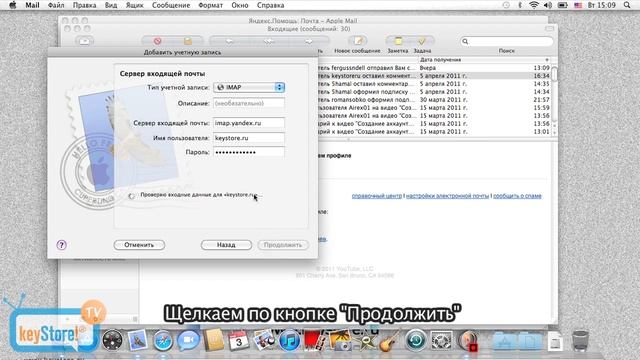The image size is (640, 360).
Task: Click the Forward arrow toolbar icon
Action: pyautogui.click(x=309, y=41)
